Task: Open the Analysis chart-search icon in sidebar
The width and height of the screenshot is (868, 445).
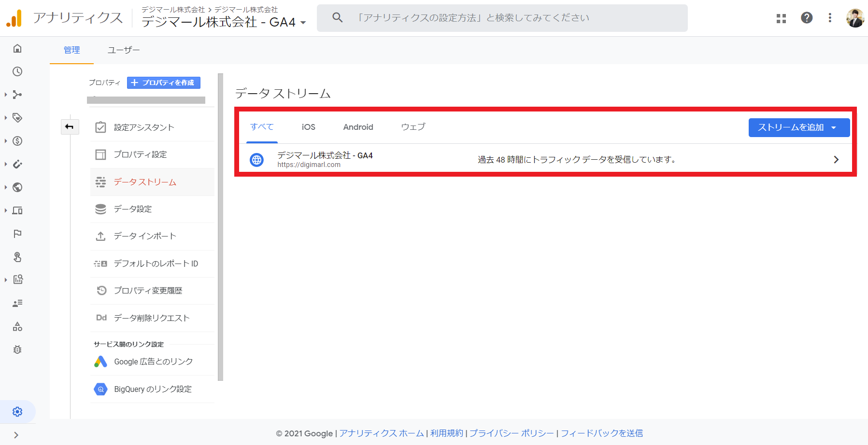Action: 18,279
